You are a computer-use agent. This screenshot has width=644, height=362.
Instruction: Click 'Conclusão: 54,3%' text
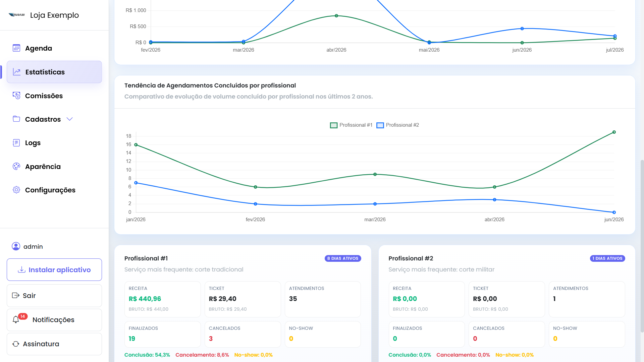coord(147,355)
